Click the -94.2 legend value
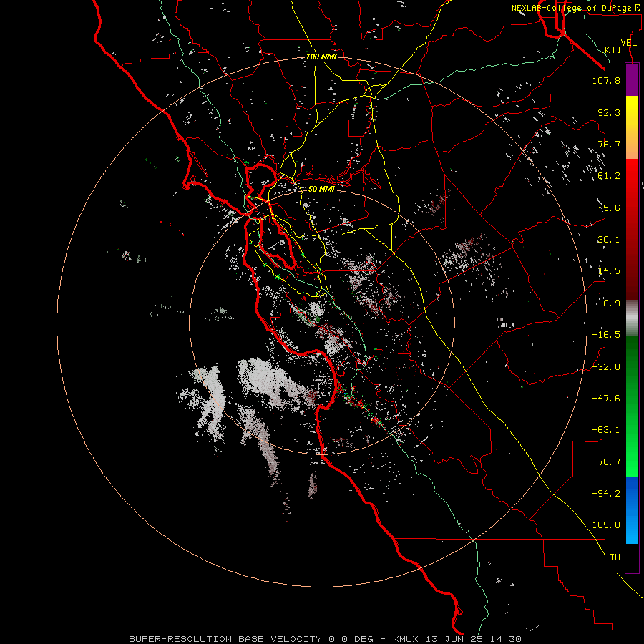 (x=606, y=494)
